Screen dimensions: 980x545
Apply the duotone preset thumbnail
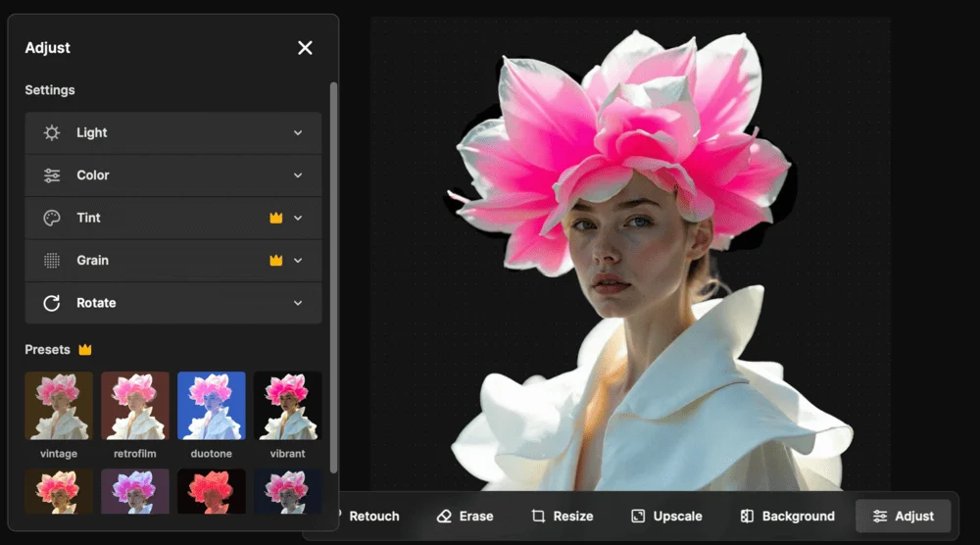tap(212, 406)
